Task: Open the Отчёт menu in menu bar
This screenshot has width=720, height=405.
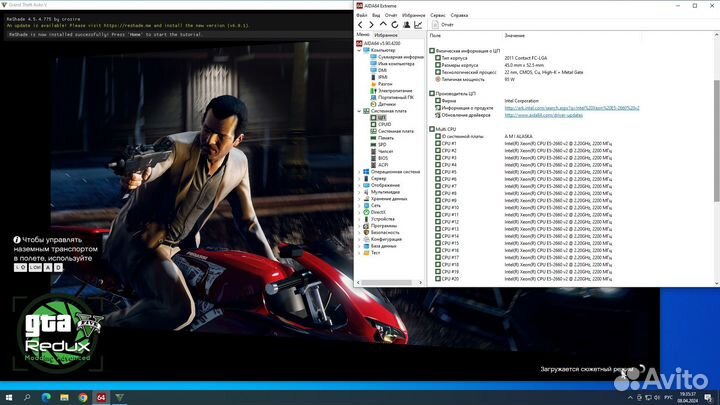Action: (391, 15)
